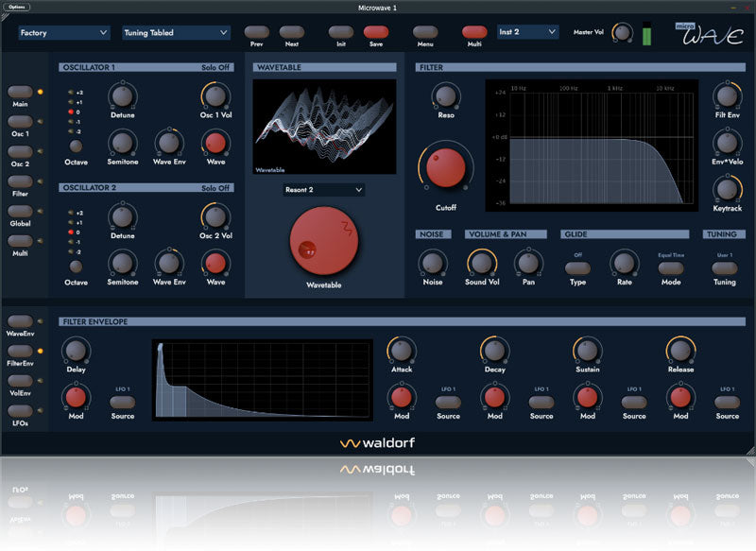
Task: Switch to the Multi page in sidebar
Action: click(x=20, y=241)
